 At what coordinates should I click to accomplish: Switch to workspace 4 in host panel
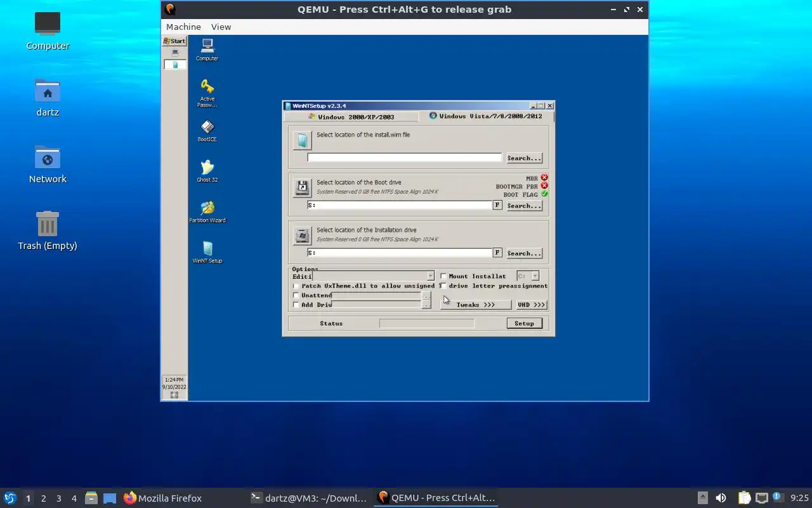click(74, 498)
